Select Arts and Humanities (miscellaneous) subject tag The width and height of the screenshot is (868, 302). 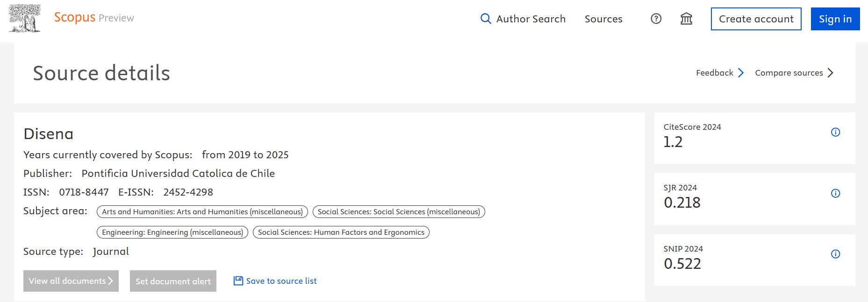point(202,212)
